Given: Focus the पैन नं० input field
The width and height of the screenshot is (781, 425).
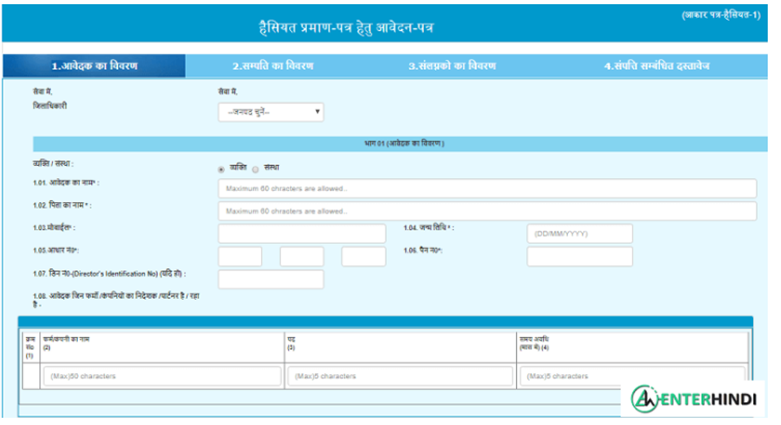Looking at the screenshot, I should (580, 257).
